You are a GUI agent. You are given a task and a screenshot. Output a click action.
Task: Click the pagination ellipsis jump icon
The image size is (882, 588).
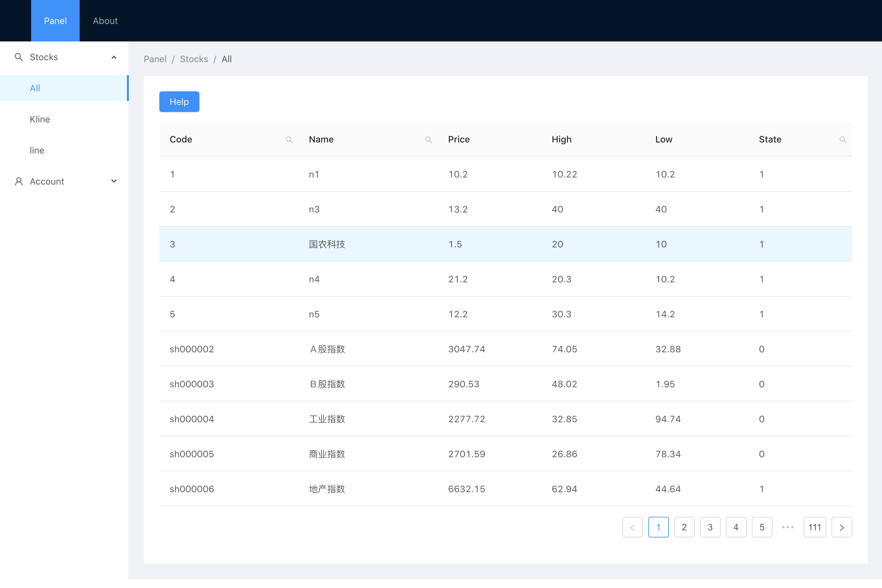click(x=787, y=527)
